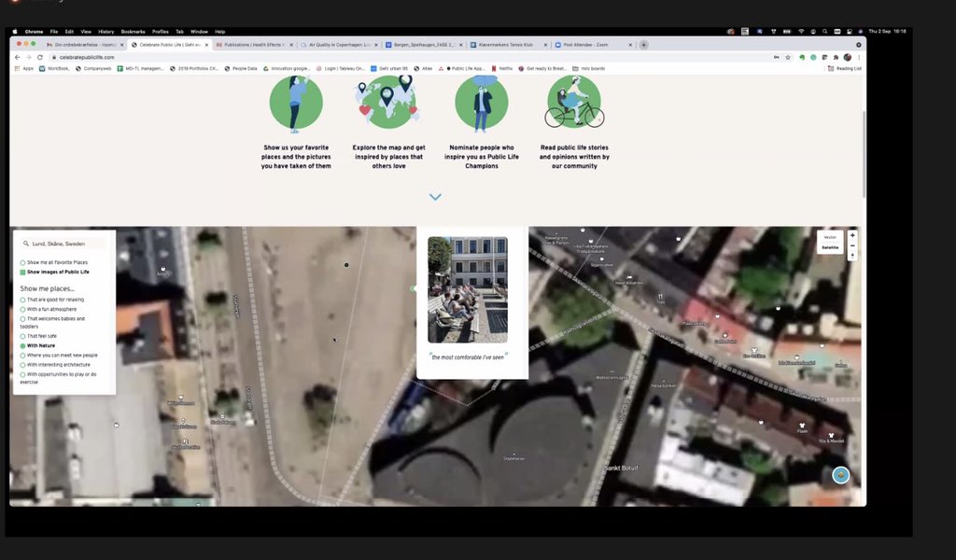Click the cyclist stories illustration
The image size is (956, 560).
[574, 103]
